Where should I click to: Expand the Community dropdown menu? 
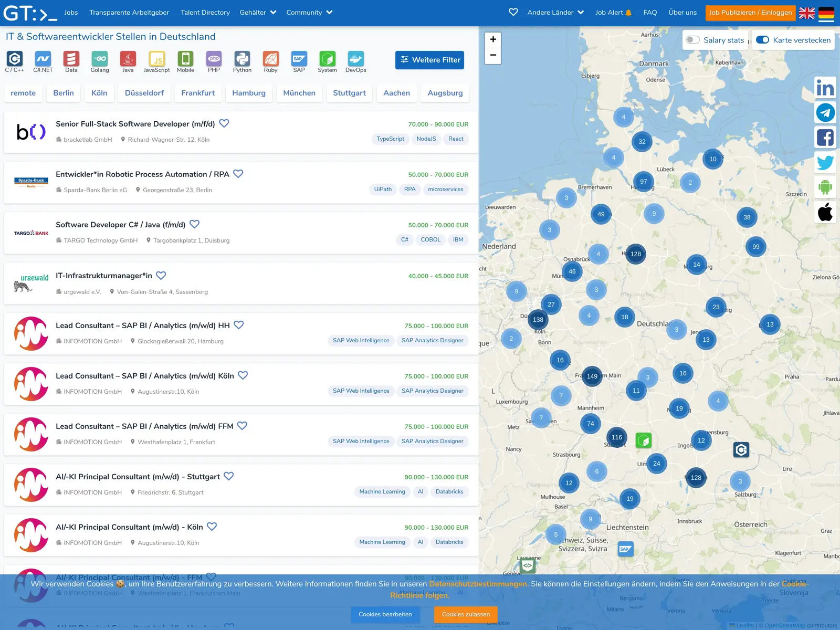click(309, 13)
